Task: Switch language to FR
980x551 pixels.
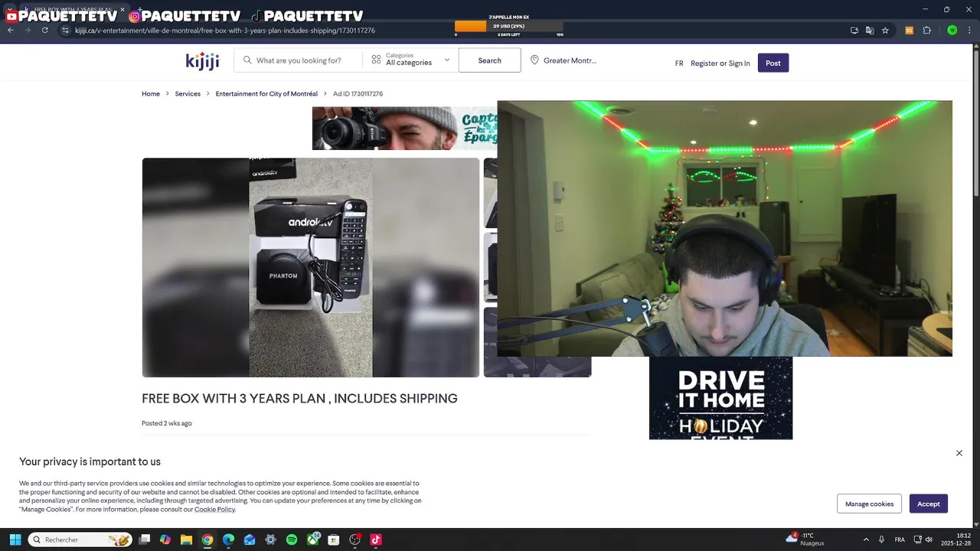Action: point(679,64)
